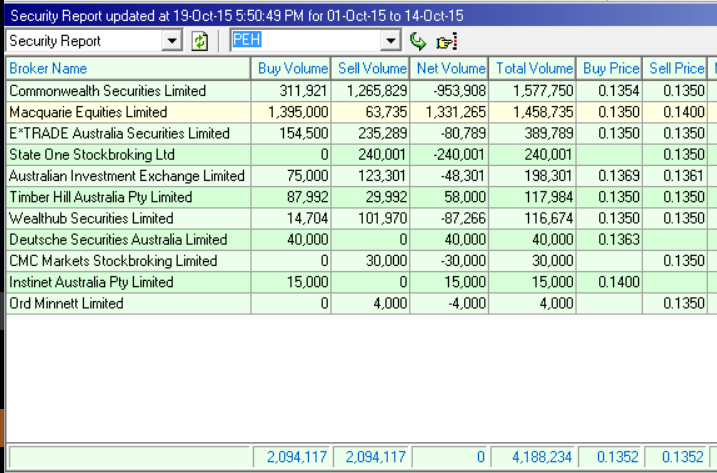Sort by Sell Price column header
The width and height of the screenshot is (717, 473).
tap(675, 68)
